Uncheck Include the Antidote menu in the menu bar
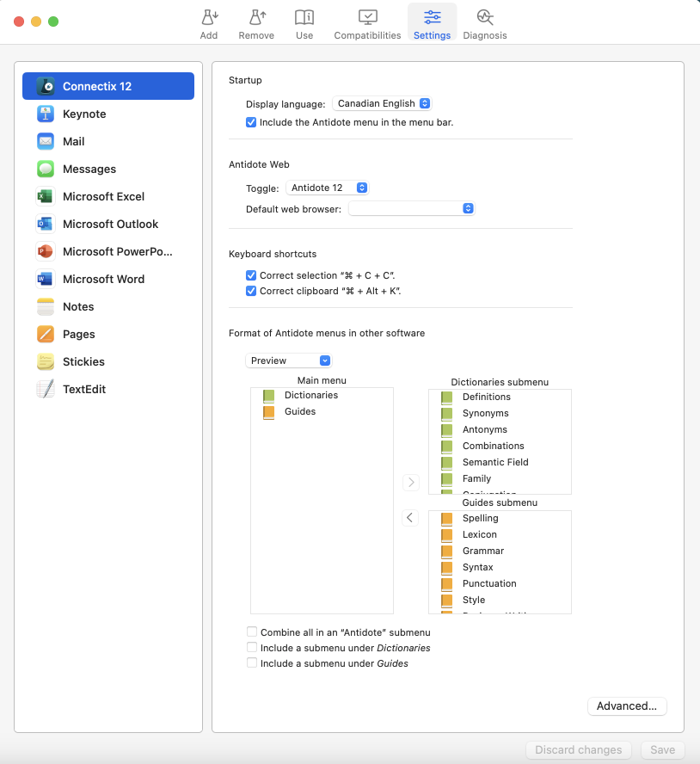Image resolution: width=700 pixels, height=764 pixels. tap(250, 122)
